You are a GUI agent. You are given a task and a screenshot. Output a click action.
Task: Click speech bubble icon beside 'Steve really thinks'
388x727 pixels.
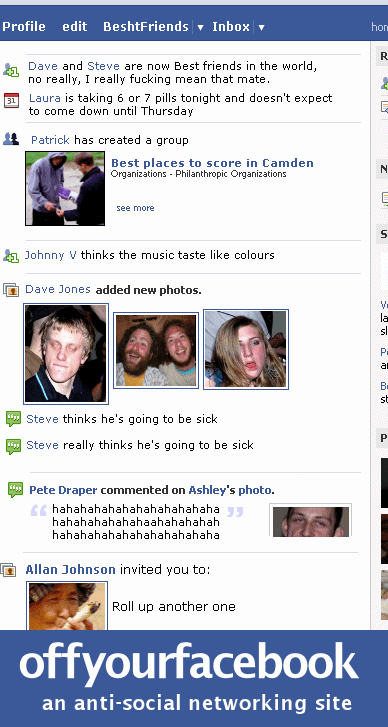13,446
